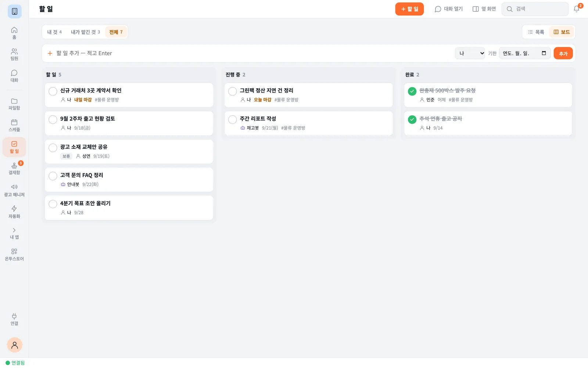Screen dimensions: 588x368
Task: Click 대화 열기 button
Action: pos(449,9)
